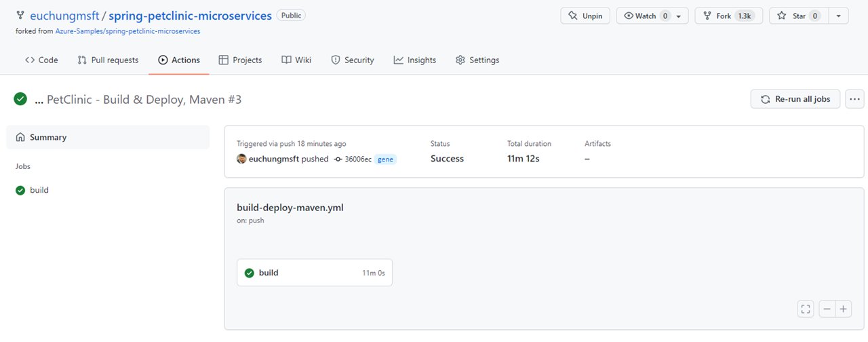Click the Jobs sidebar heading
Screen dimensions: 868x342
[23, 166]
